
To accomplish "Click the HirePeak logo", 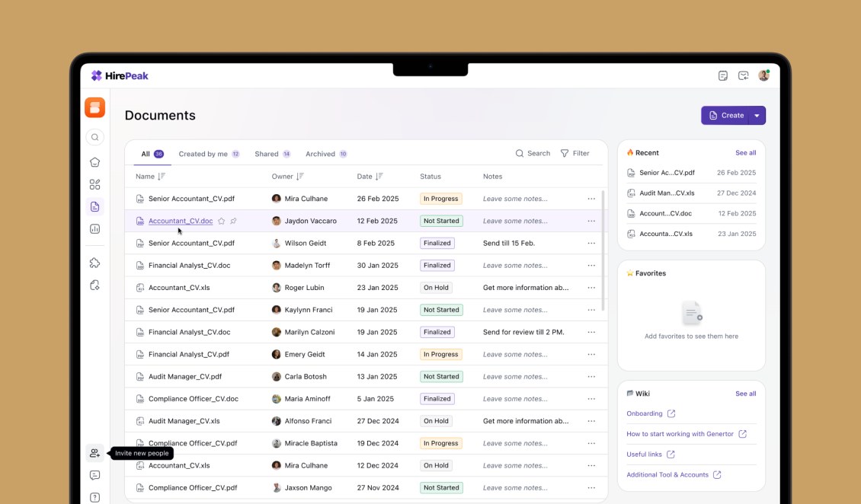I will (x=120, y=75).
